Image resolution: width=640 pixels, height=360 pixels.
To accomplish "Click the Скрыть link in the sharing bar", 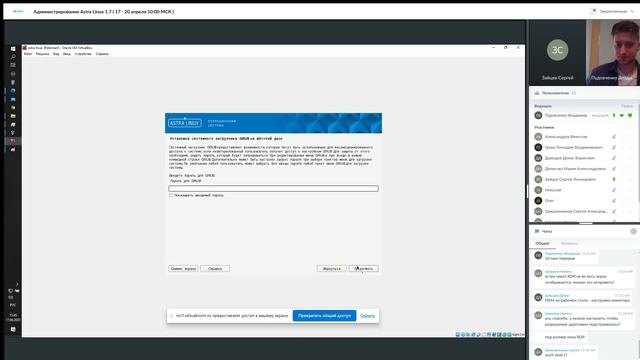I will [367, 316].
